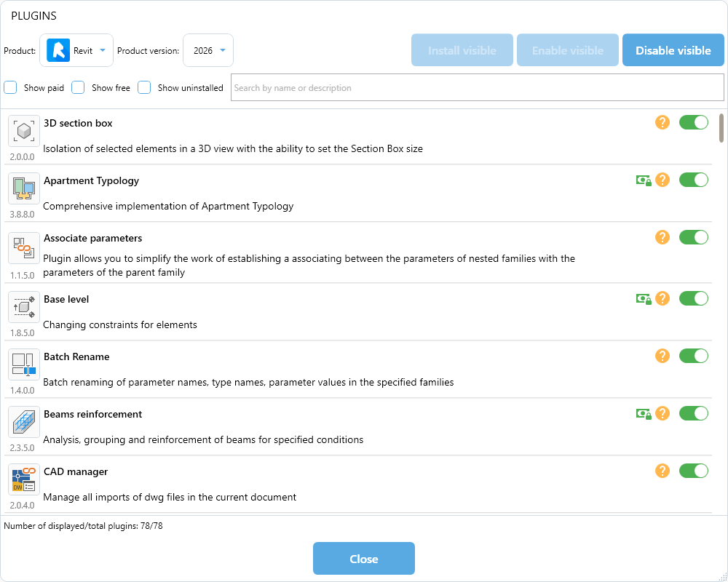
Task: Click the plugin list vertical scrollbar
Action: click(x=721, y=128)
